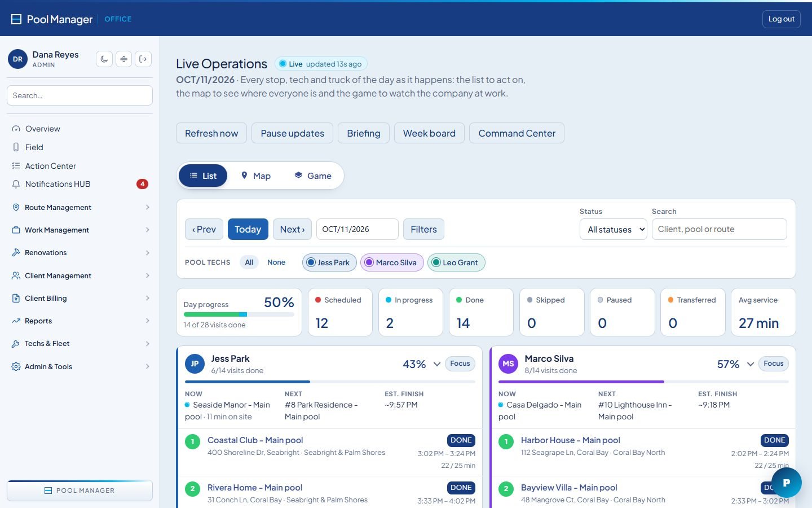Click the sign-out arrow icon beside Dana Reyes
Viewport: 812px width, 508px height.
point(144,59)
